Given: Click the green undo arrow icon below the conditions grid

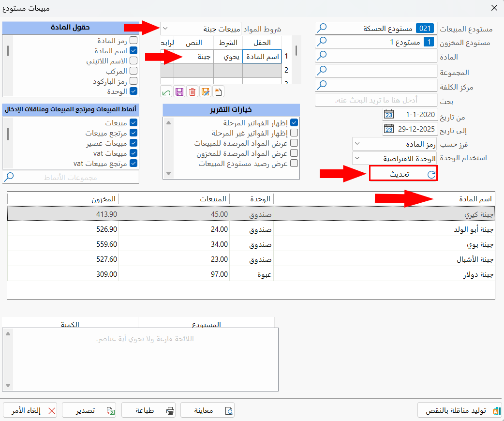Looking at the screenshot, I should (x=166, y=91).
